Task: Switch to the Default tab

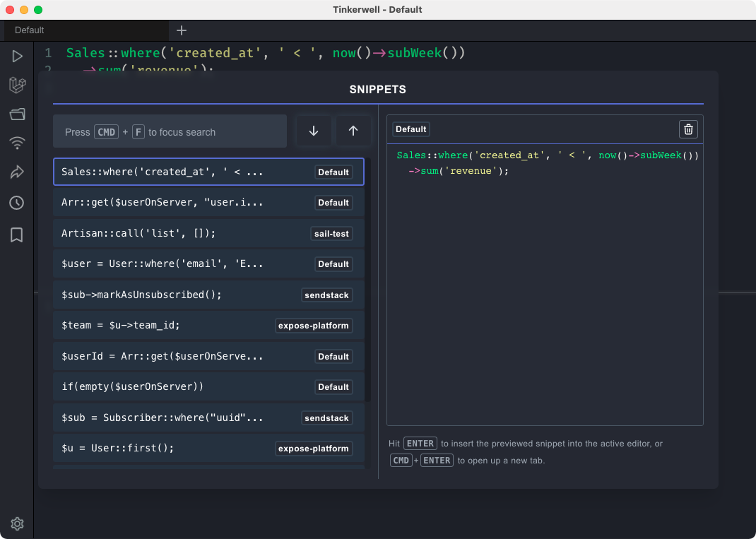Action: (x=30, y=30)
